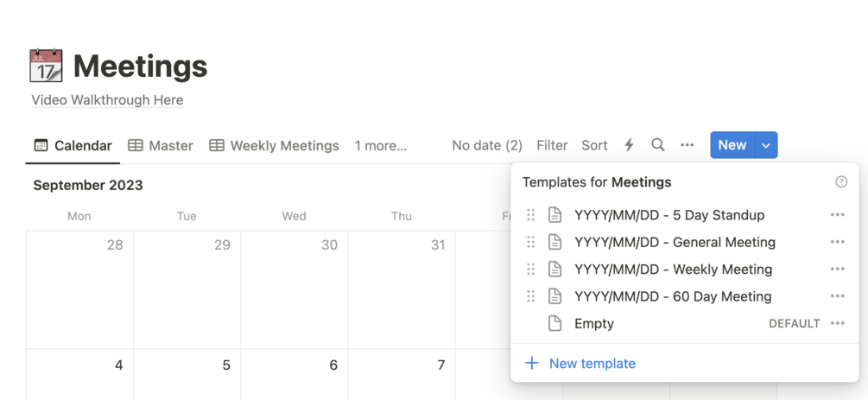Click the lightning bolt automations icon
Viewport: 868px width, 400px height.
(629, 145)
